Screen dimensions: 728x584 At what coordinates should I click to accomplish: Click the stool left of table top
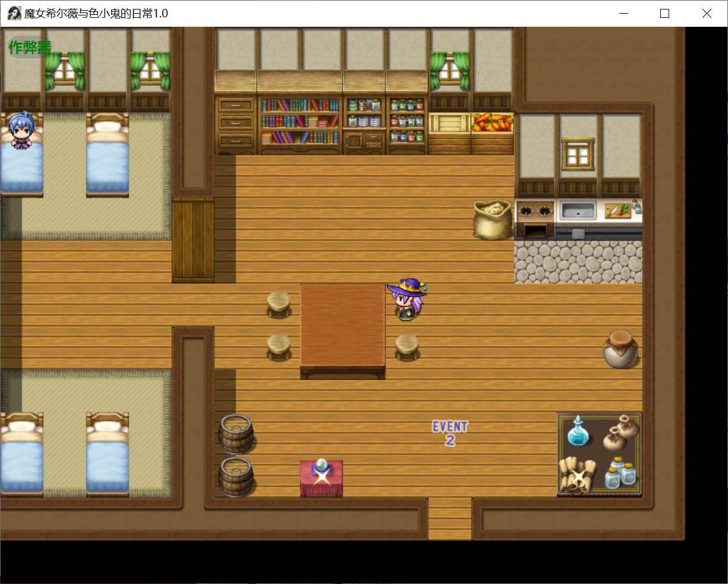click(x=279, y=303)
